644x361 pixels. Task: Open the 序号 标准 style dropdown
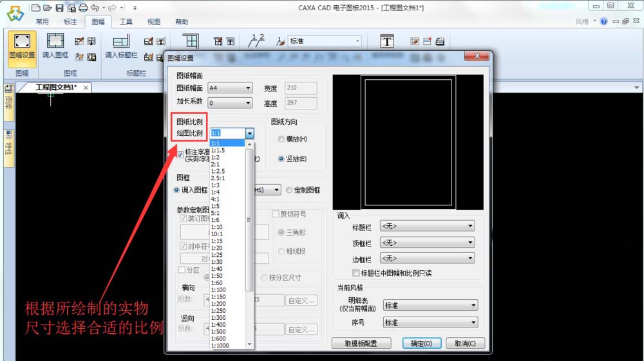click(430, 322)
